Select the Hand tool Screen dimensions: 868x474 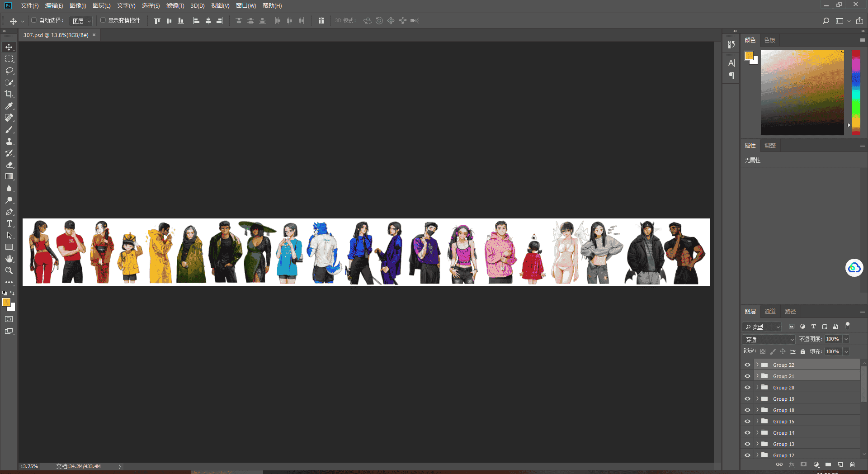pos(9,259)
